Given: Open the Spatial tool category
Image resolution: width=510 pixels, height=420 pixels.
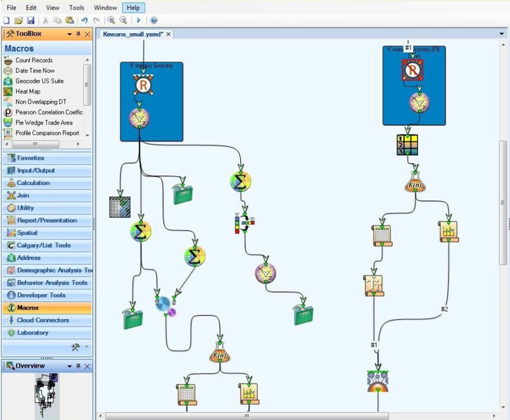Looking at the screenshot, I should click(x=27, y=233).
